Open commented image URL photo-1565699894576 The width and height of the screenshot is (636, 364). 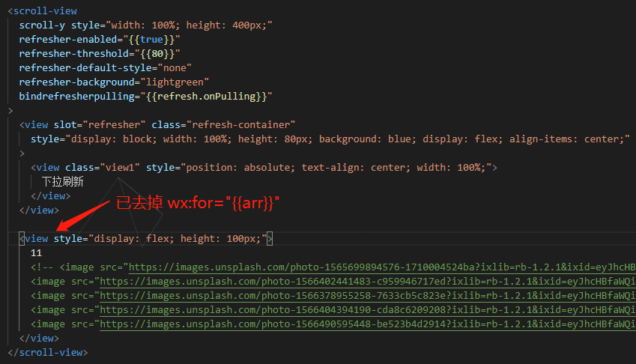coord(382,267)
